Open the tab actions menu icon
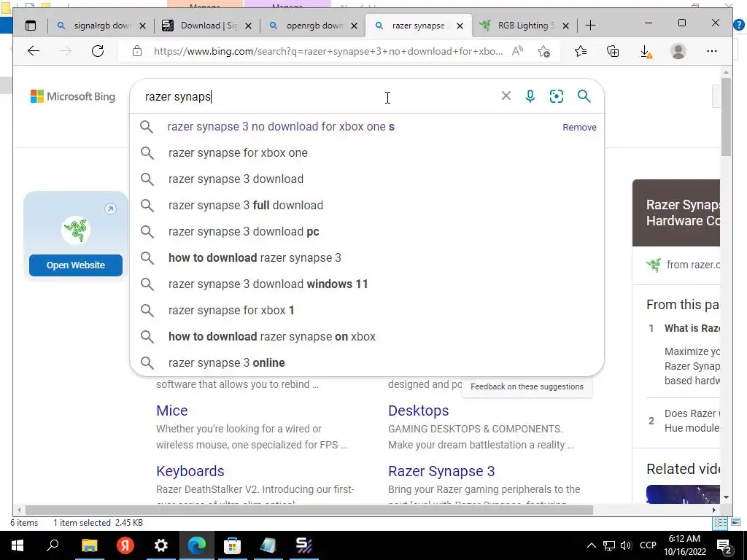This screenshot has height=560, width=747. [x=31, y=26]
